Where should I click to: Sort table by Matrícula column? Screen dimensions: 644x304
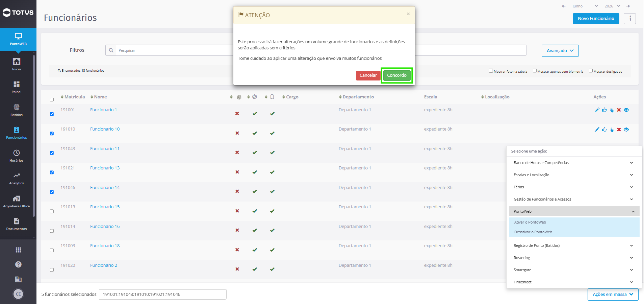click(73, 97)
